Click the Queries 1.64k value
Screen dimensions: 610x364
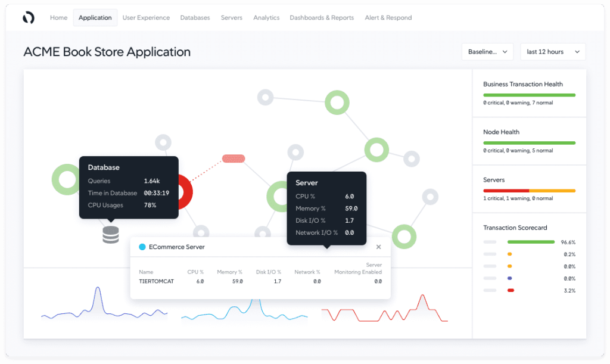click(152, 181)
